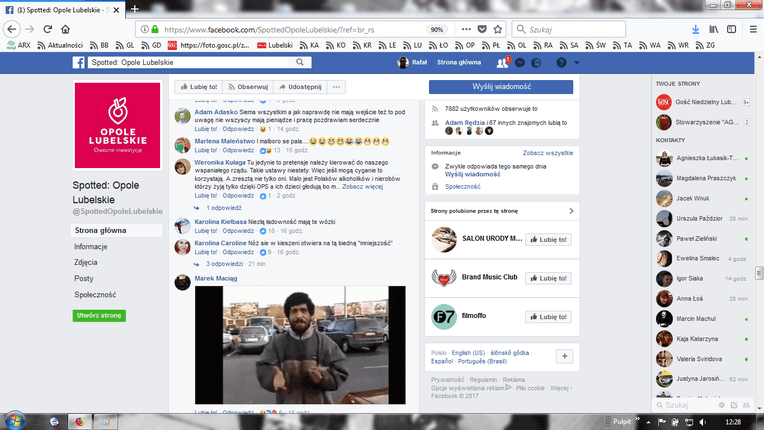Bookmark this page with the star icon
Image resolution: width=764 pixels, height=430 pixels.
tap(497, 29)
